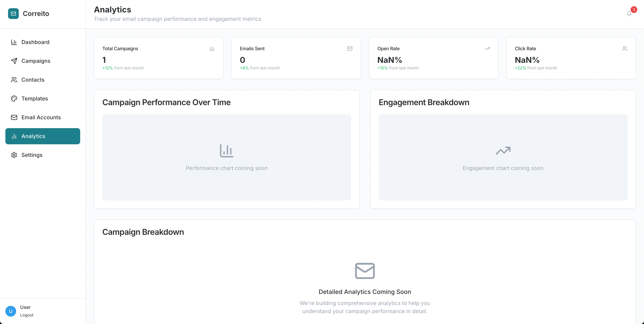Click the notification bell icon
This screenshot has height=324, width=644.
[629, 14]
